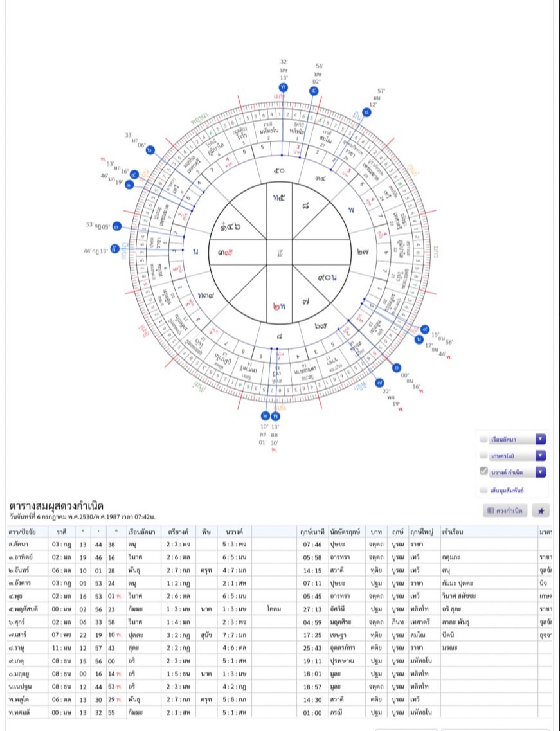Screen dimensions: 560x731
Task: Select the ๗.เสาร์ row label
Action: point(18,635)
